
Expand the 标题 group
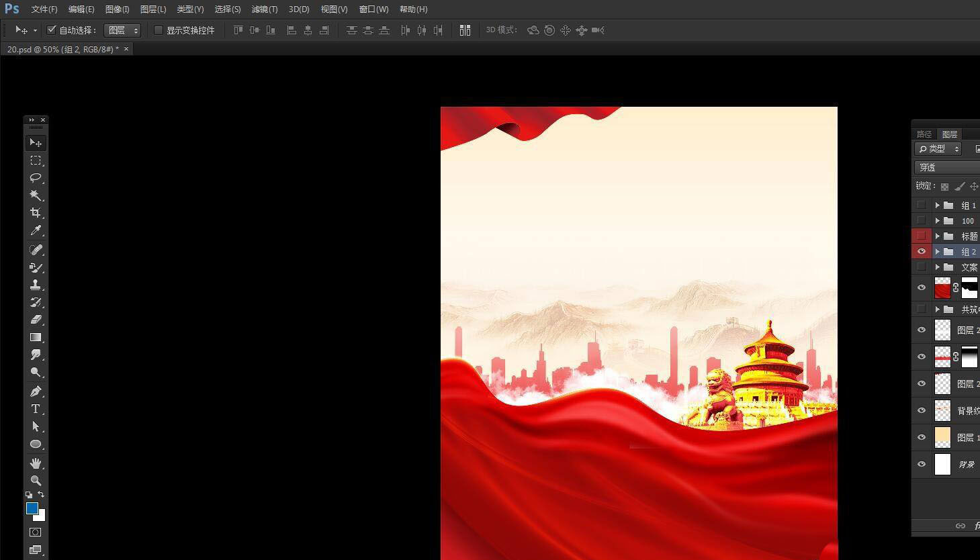[937, 236]
